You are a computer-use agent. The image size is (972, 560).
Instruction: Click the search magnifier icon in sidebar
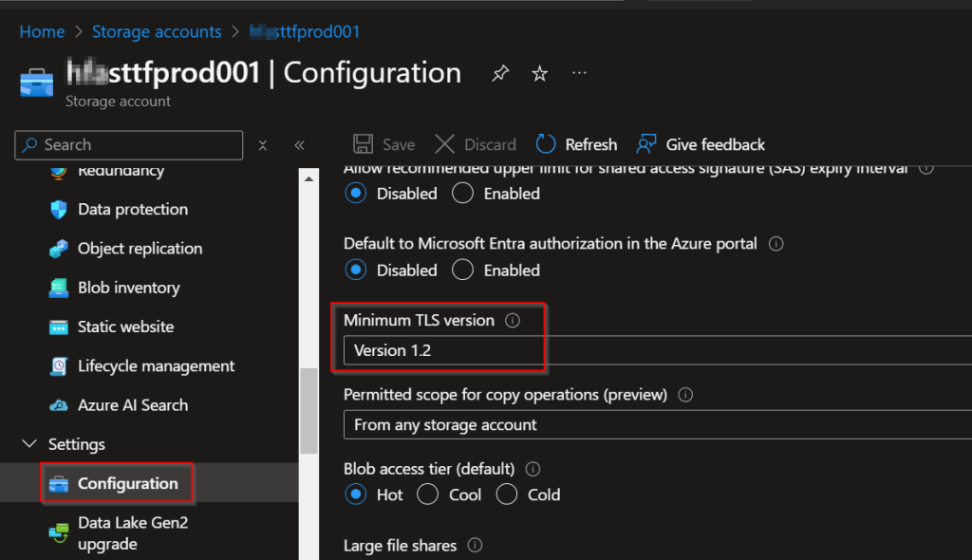click(x=29, y=145)
